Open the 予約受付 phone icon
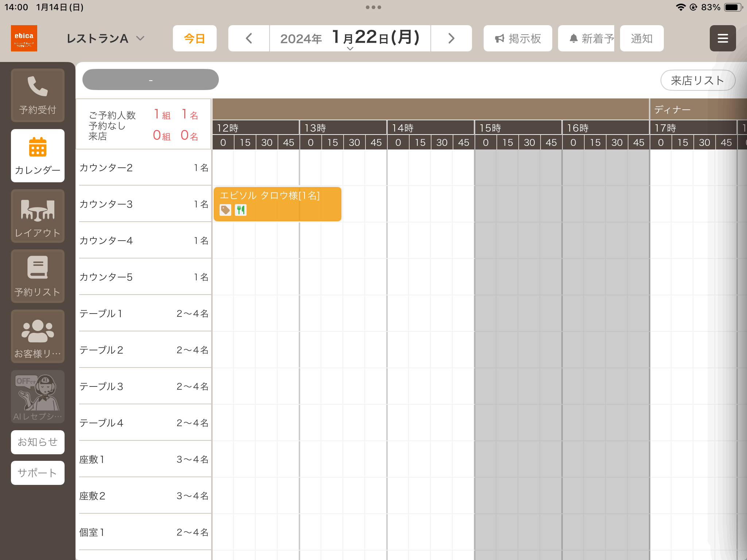This screenshot has width=747, height=560. pyautogui.click(x=38, y=96)
